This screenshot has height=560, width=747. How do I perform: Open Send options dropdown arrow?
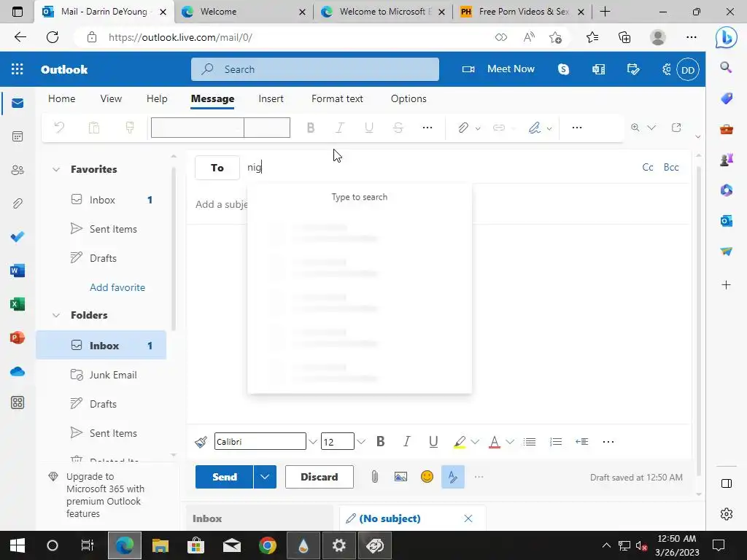pyautogui.click(x=265, y=477)
